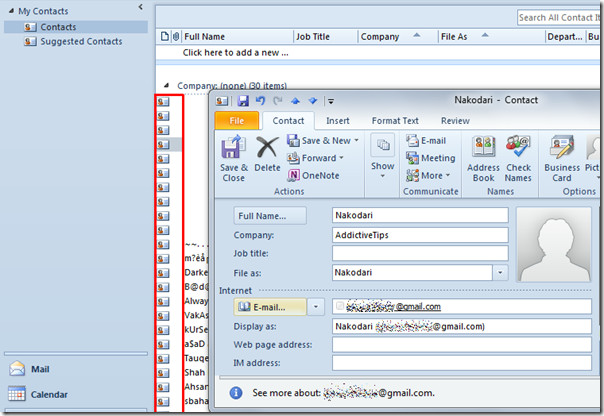
Task: Click the IM address field
Action: tap(461, 363)
